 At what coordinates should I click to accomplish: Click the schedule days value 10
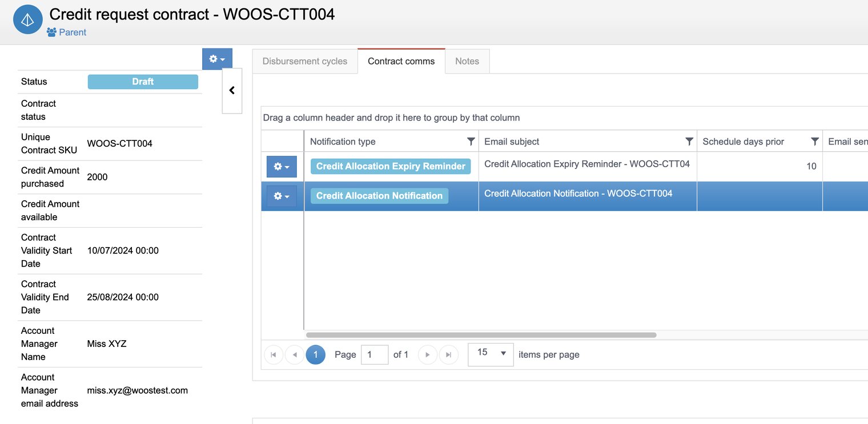tap(811, 166)
